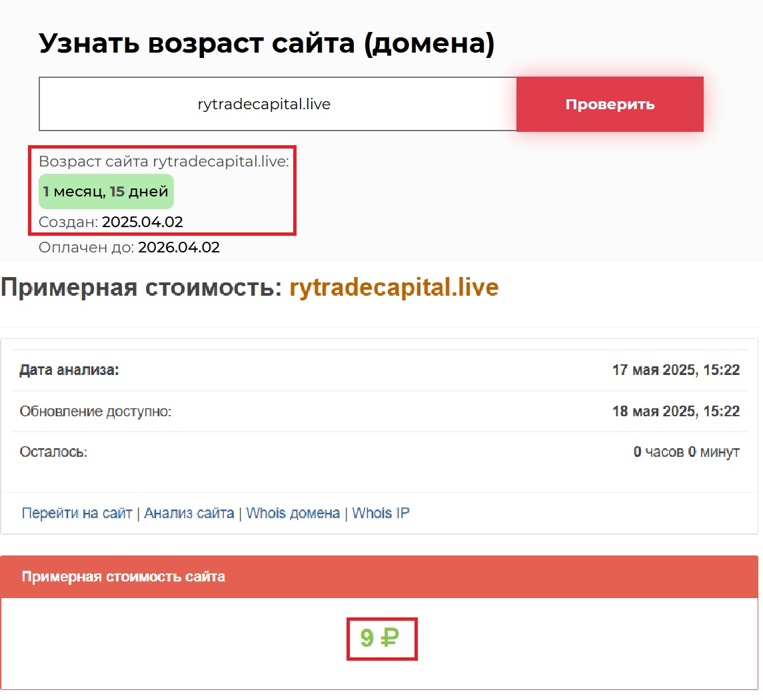The image size is (763, 700).
Task: Click the remaining time "0 часов 0 минут"
Action: coord(686,452)
